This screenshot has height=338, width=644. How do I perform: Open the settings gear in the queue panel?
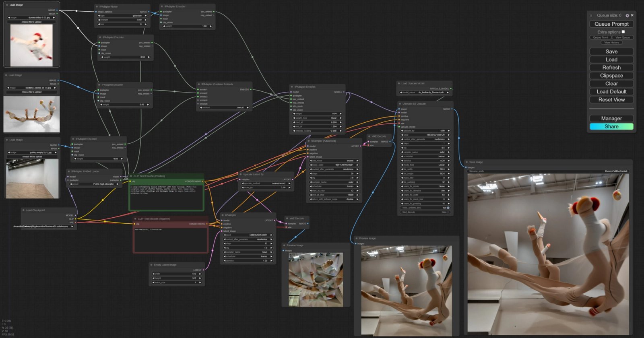627,15
